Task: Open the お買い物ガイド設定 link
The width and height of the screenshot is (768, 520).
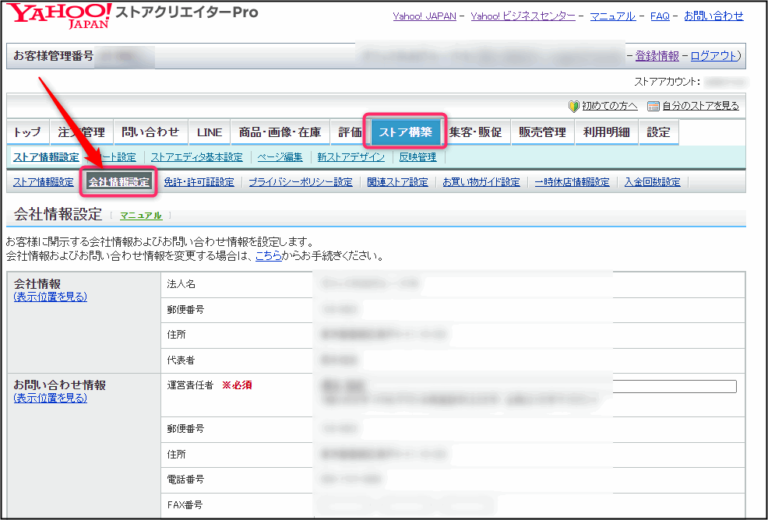Action: coord(481,182)
